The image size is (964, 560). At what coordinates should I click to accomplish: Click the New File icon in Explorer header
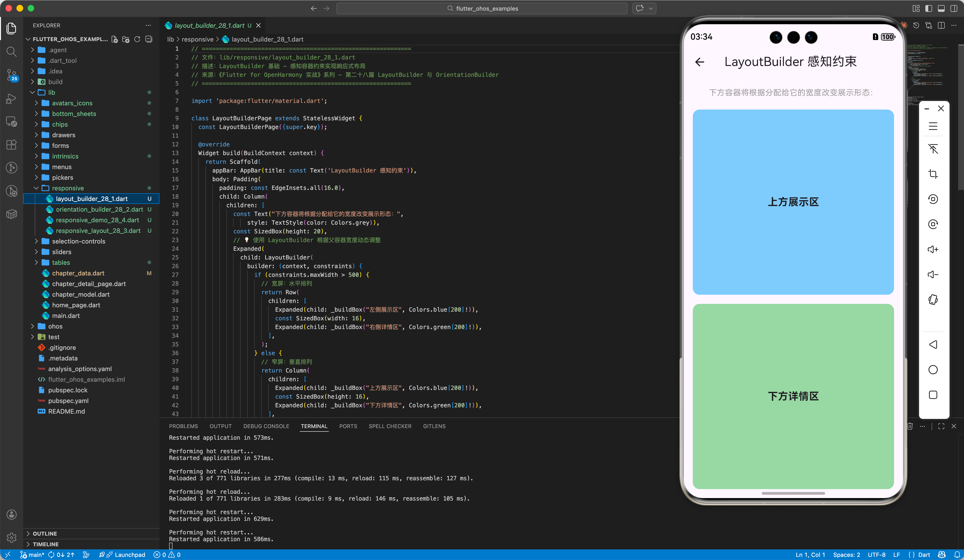coord(114,39)
